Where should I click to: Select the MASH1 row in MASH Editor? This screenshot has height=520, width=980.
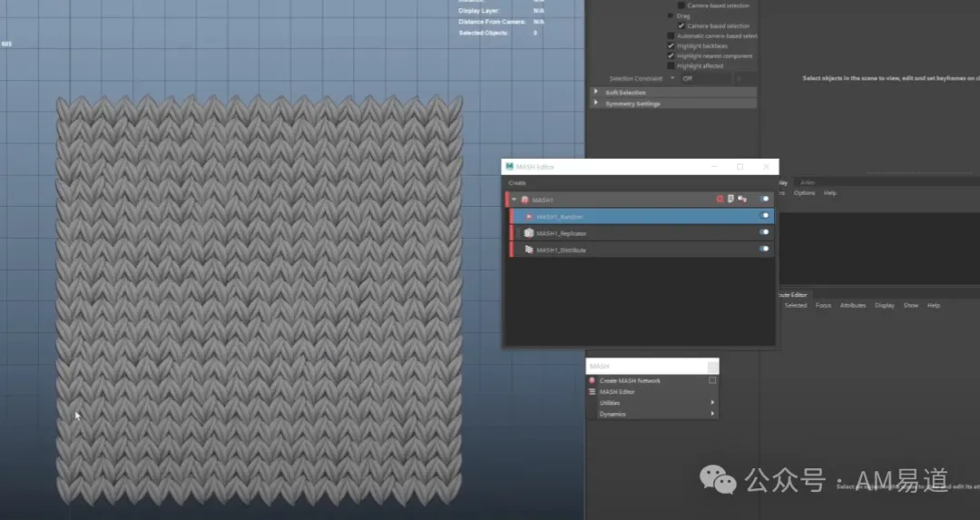point(640,200)
